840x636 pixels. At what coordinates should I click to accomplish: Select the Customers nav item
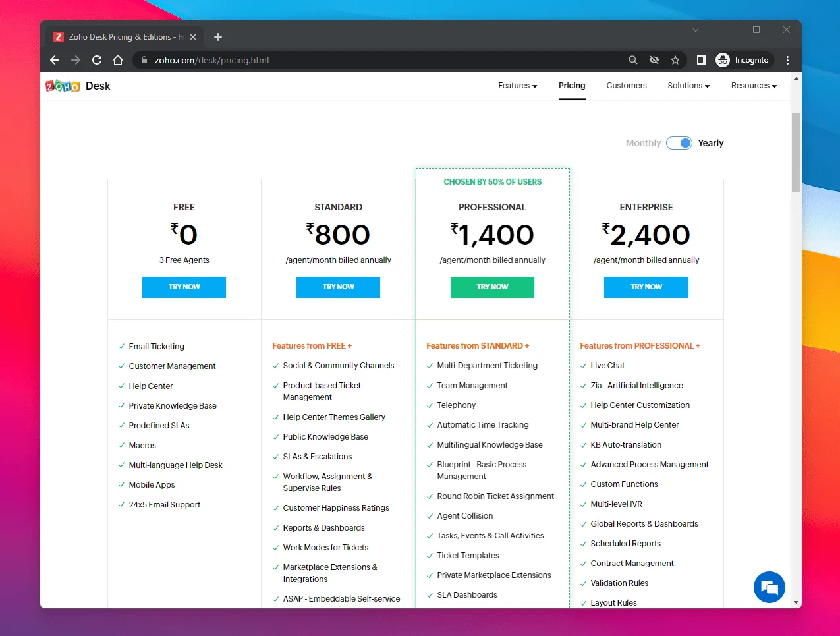pyautogui.click(x=626, y=86)
